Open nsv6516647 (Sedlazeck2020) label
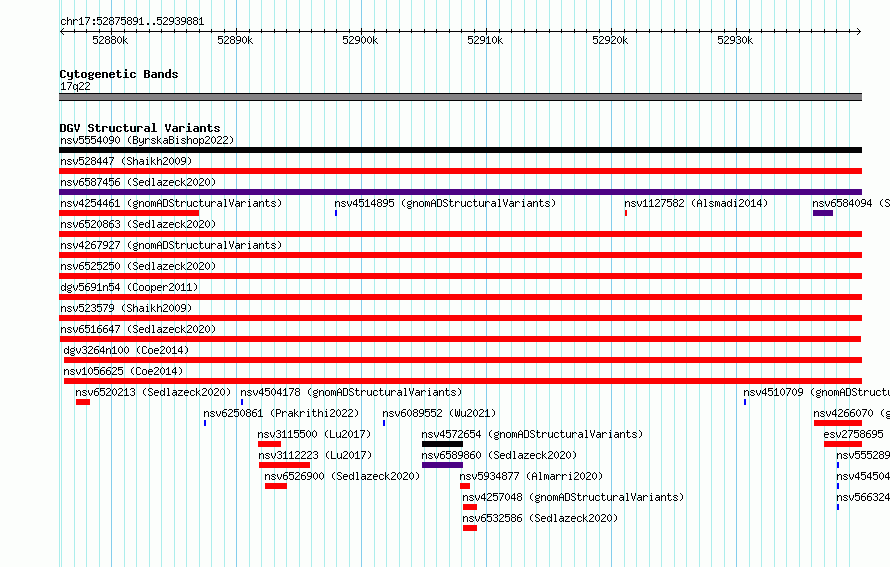 138,329
